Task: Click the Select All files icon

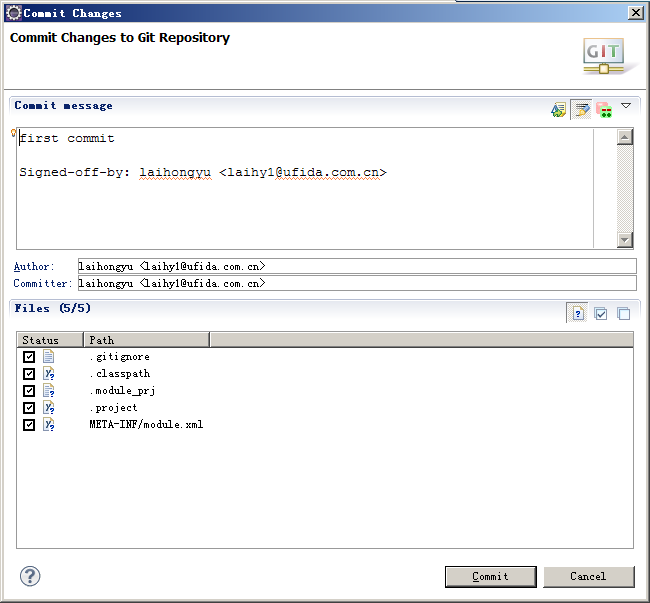Action: pyautogui.click(x=601, y=313)
